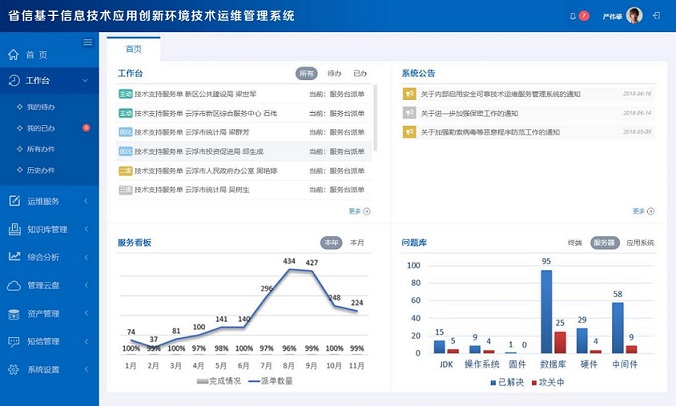Open user avatar profile picture
The height and width of the screenshot is (406, 676).
634,16
